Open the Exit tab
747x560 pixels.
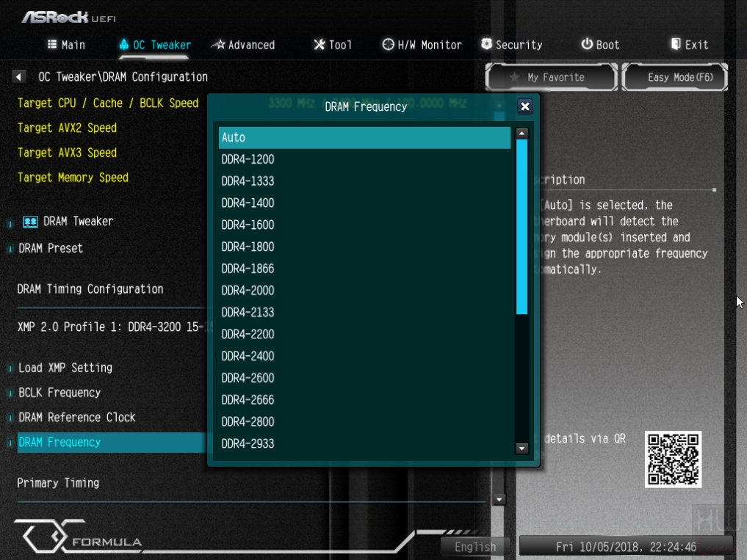[x=690, y=45]
